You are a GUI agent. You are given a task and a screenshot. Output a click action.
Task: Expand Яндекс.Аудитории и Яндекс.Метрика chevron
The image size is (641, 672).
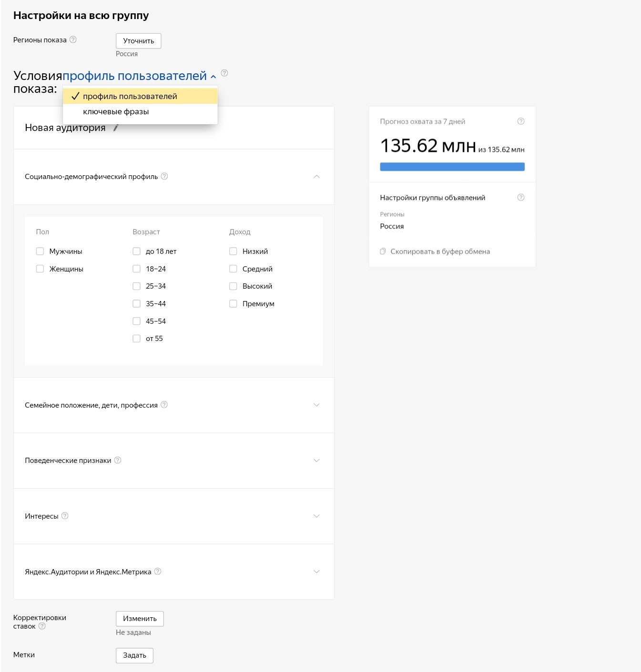coord(316,572)
